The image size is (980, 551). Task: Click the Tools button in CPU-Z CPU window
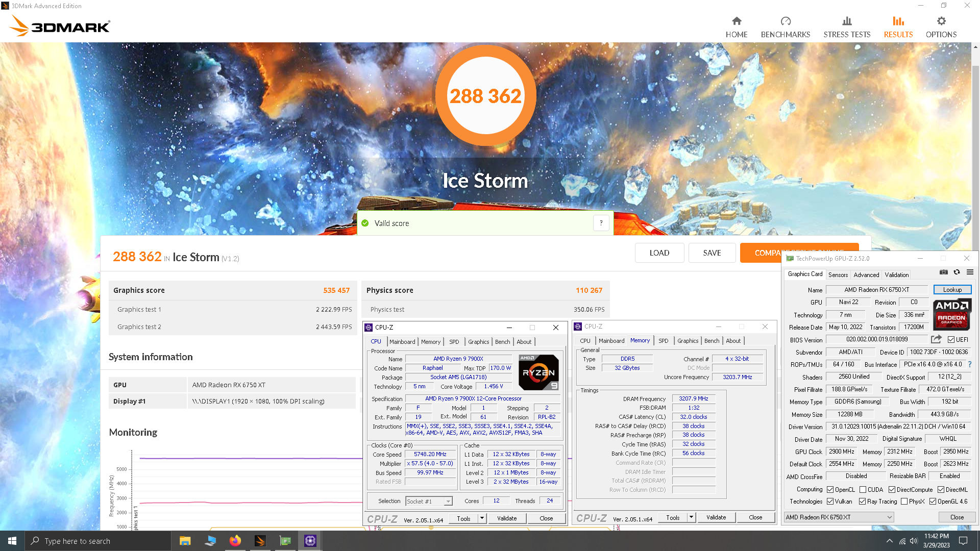[463, 518]
